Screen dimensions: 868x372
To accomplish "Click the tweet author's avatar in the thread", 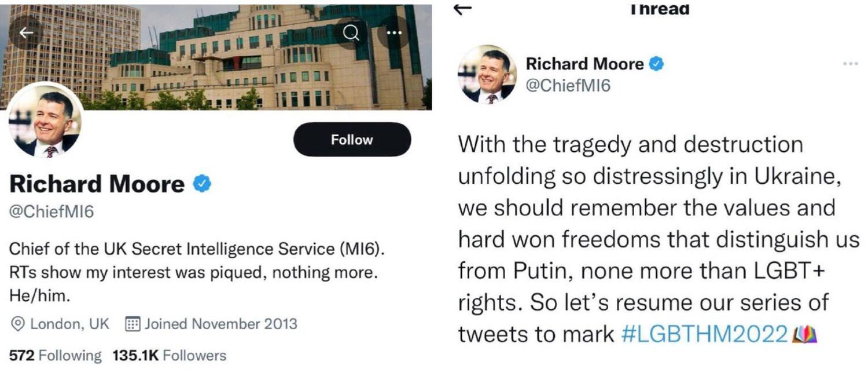I will [x=488, y=74].
